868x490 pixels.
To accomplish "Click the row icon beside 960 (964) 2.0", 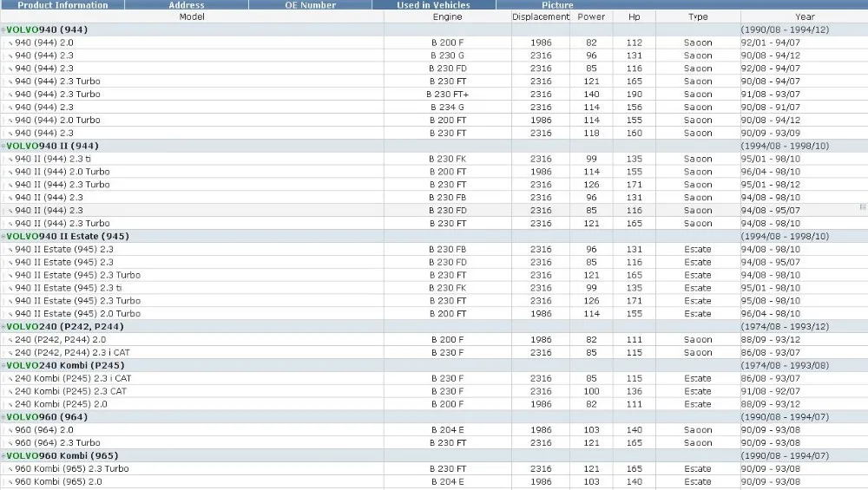I will (x=10, y=430).
